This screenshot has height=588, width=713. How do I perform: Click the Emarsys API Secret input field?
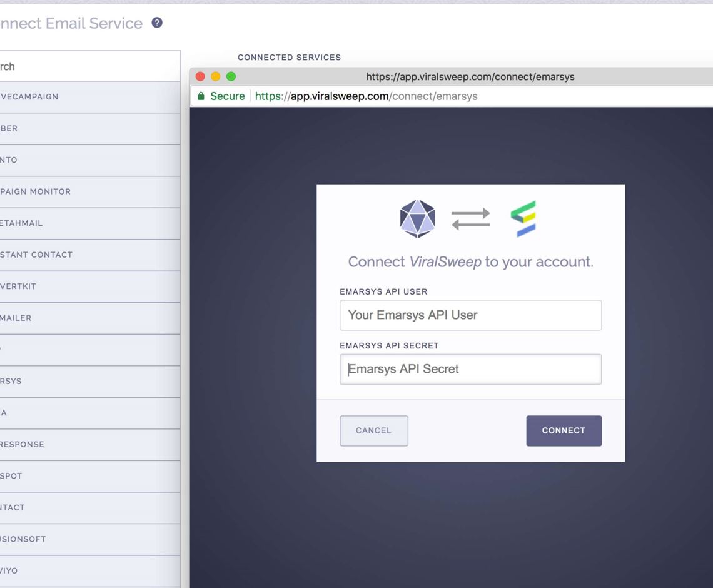pyautogui.click(x=470, y=369)
